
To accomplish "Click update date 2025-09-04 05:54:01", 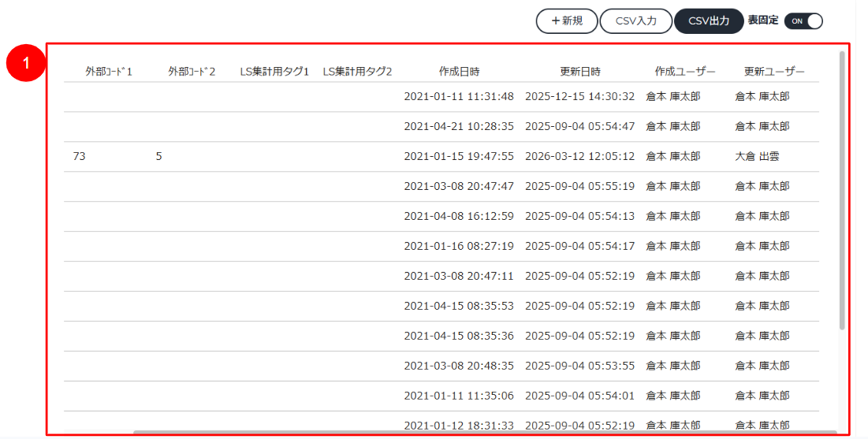I will coord(580,396).
